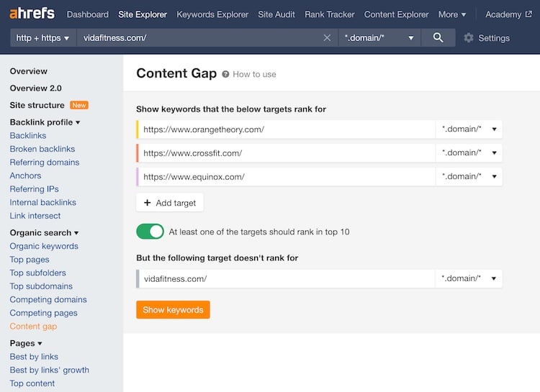Screen dimensions: 540x392
Task: Select Content gap in the sidebar
Action: pos(33,327)
